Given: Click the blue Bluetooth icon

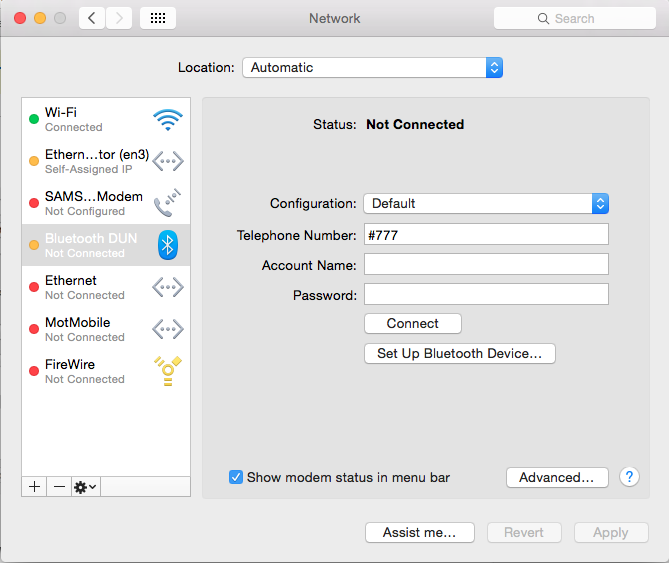Looking at the screenshot, I should pos(168,245).
